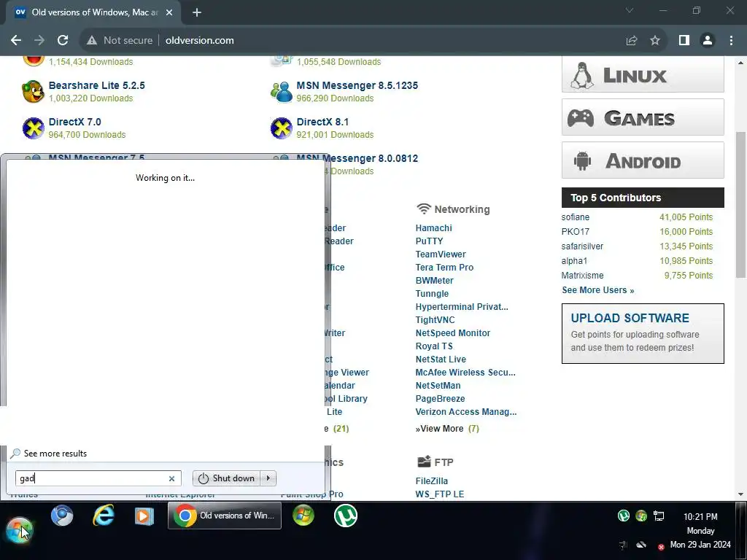Toggle the browser side panel
This screenshot has height=560, width=747.
coord(684,41)
